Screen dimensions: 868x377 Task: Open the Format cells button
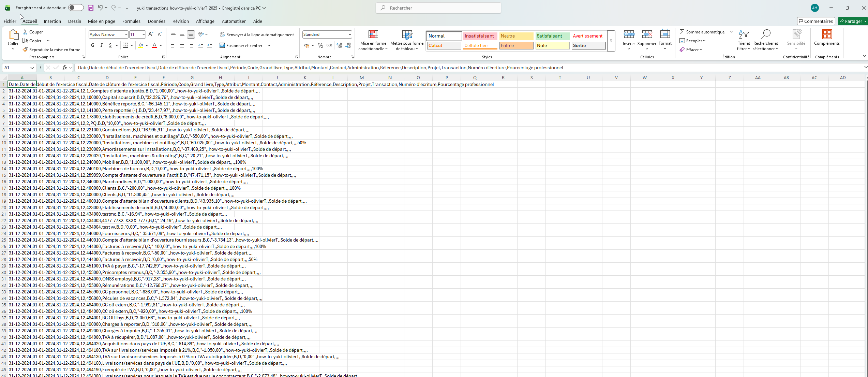[x=665, y=39]
